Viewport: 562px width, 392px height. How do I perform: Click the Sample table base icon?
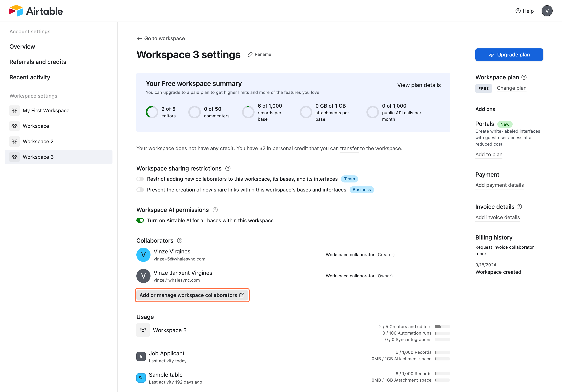click(141, 378)
